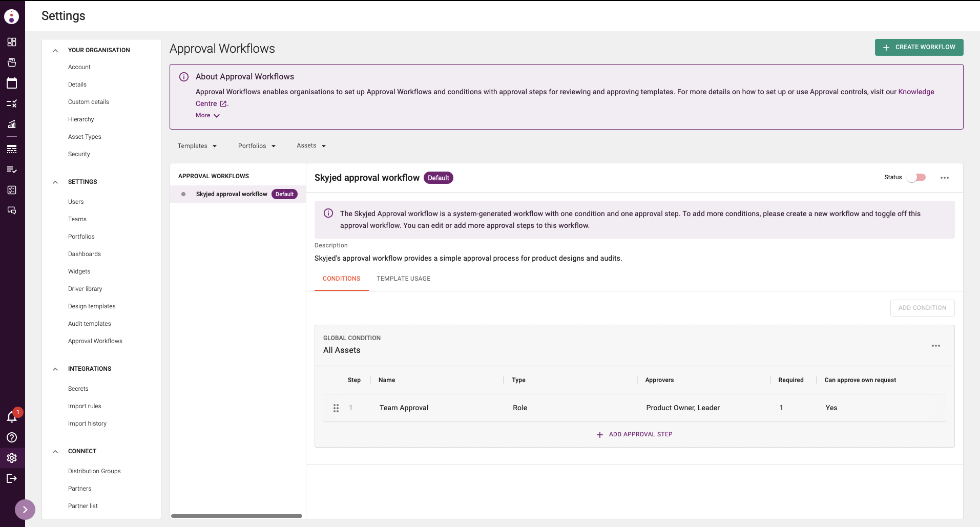Viewport: 980px width, 527px height.
Task: Open notifications bell with badge
Action: coord(12,416)
